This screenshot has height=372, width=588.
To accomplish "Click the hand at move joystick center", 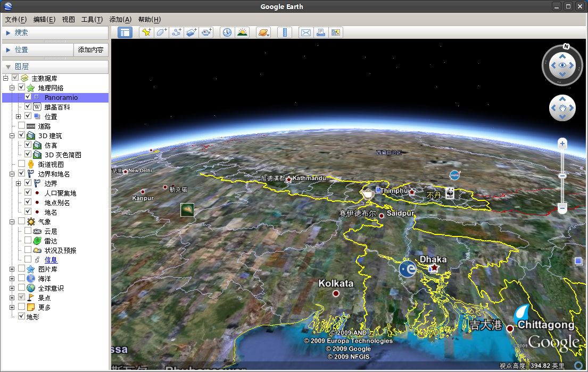I will point(562,108).
